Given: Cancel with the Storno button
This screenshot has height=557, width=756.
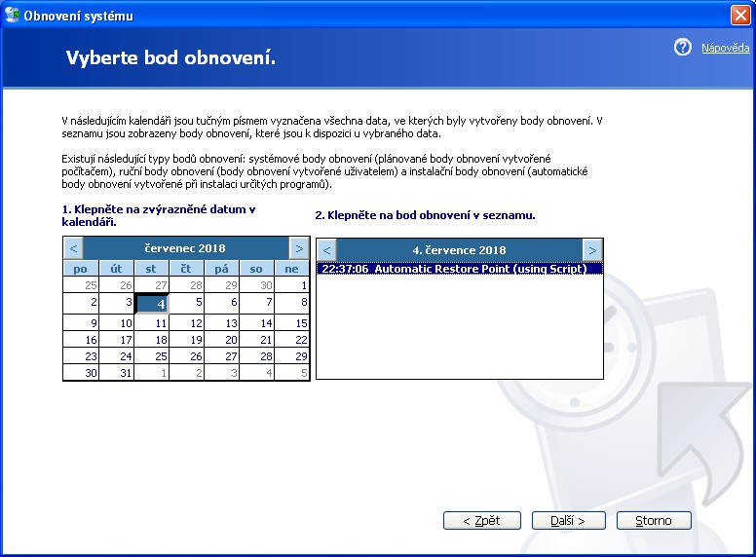Looking at the screenshot, I should [654, 520].
